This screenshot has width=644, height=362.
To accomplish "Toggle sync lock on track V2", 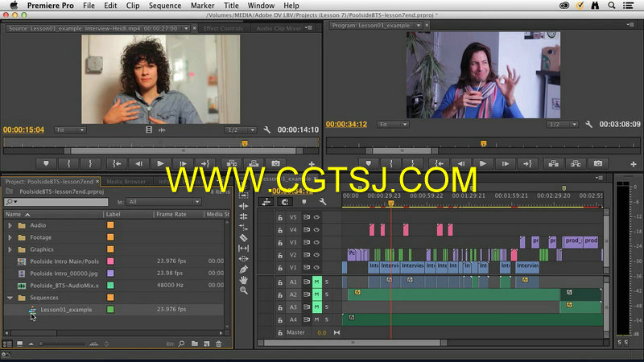I will tap(307, 255).
